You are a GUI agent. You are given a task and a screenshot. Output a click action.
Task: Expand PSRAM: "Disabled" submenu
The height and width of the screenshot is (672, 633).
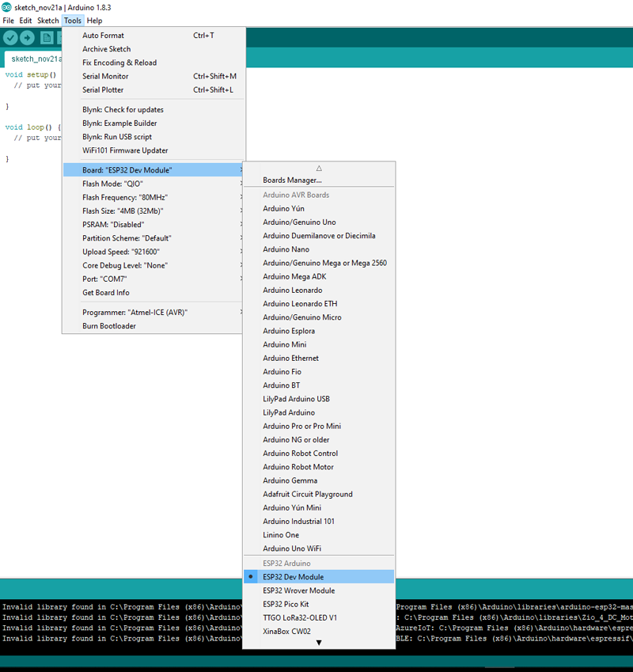point(154,225)
